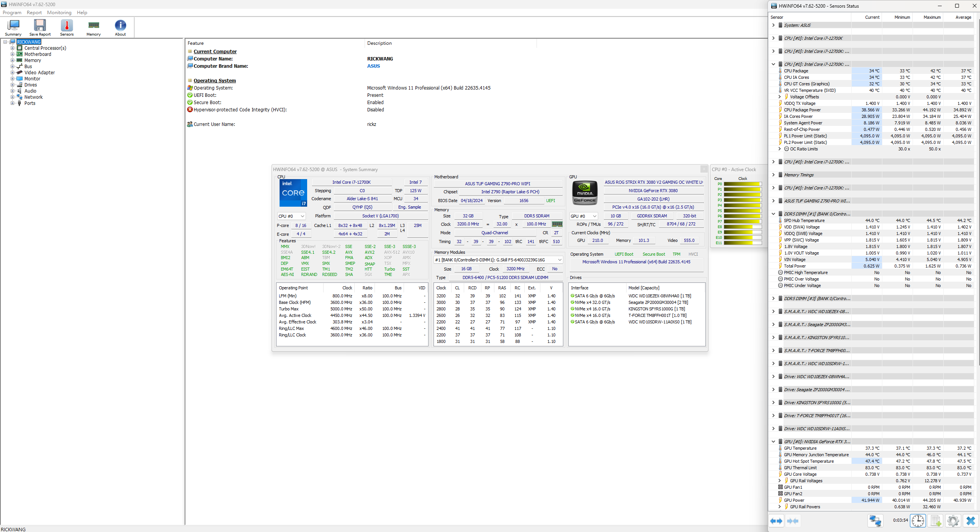The width and height of the screenshot is (980, 532).
Task: Open the CPU #0 selector dropdown
Action: click(291, 216)
